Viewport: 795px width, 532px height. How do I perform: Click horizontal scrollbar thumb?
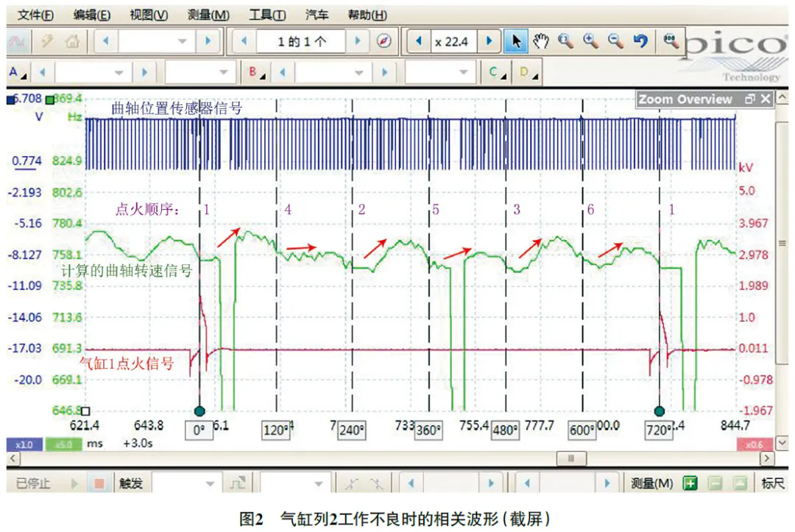571,458
